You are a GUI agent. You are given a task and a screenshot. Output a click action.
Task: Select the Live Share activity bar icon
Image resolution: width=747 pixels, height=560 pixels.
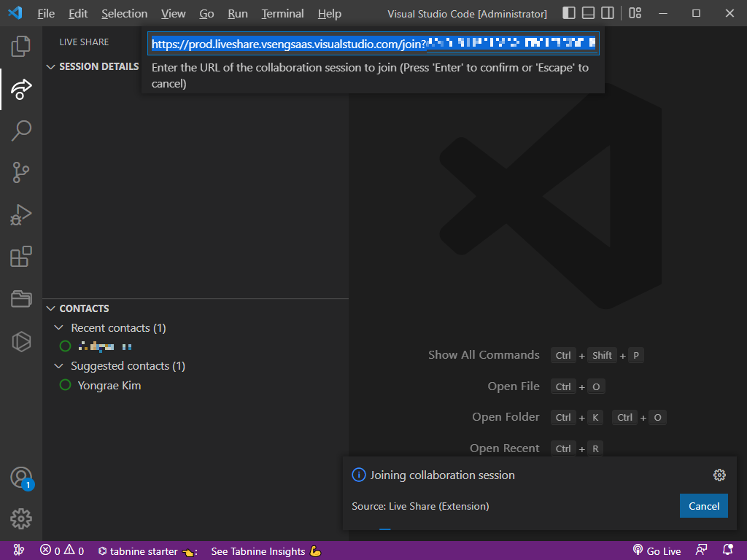pyautogui.click(x=21, y=89)
